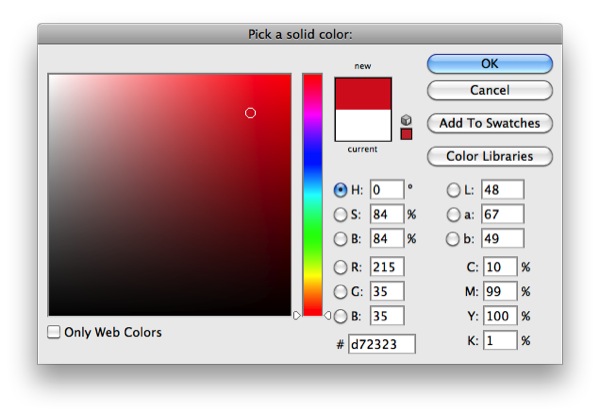This screenshot has height=416, width=600.
Task: Click the "Pick a solid color:" title text
Action: coord(300,34)
